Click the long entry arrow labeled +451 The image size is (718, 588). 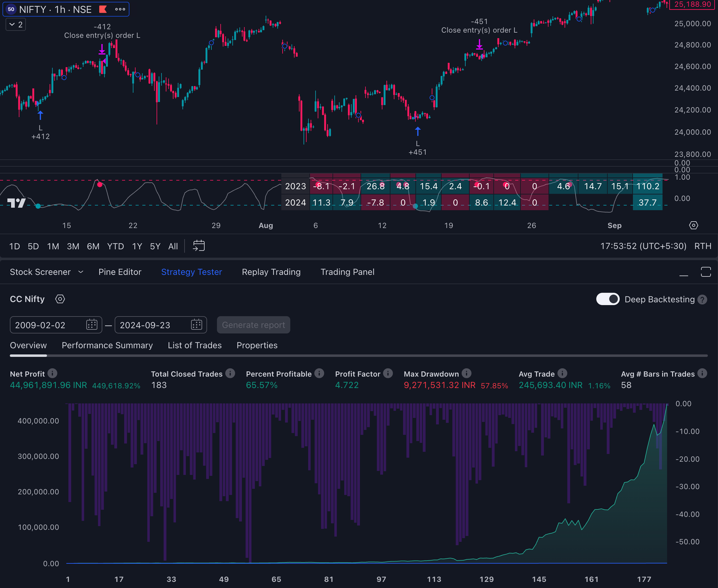point(418,131)
